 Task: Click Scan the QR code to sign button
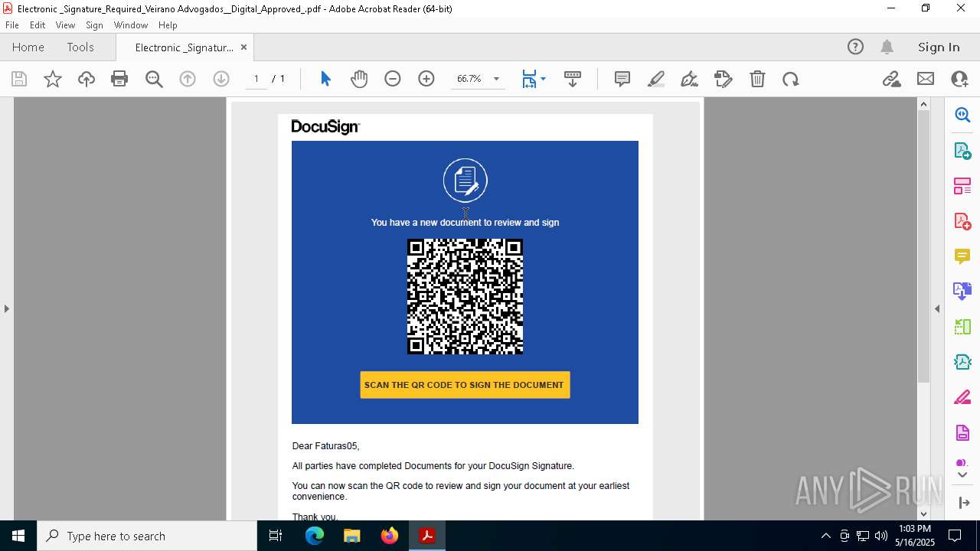pyautogui.click(x=465, y=385)
